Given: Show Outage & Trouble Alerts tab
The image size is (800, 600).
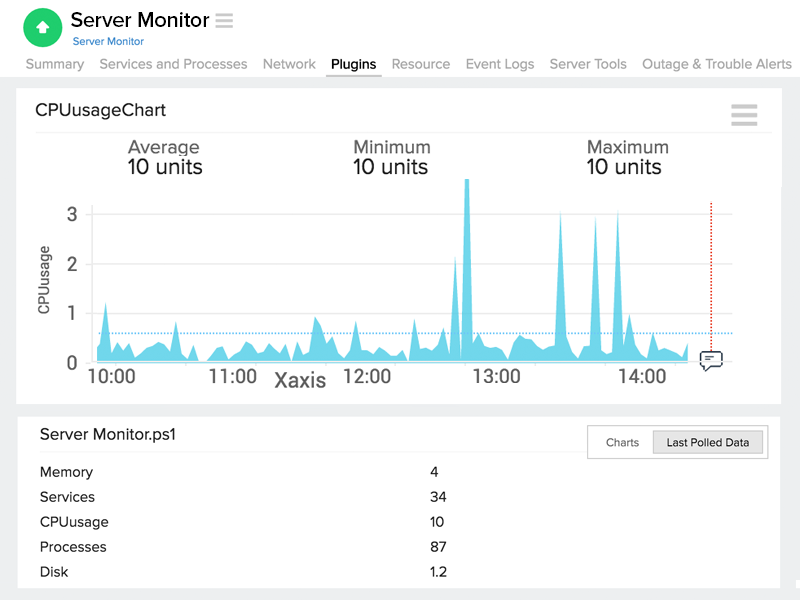Looking at the screenshot, I should pyautogui.click(x=717, y=64).
